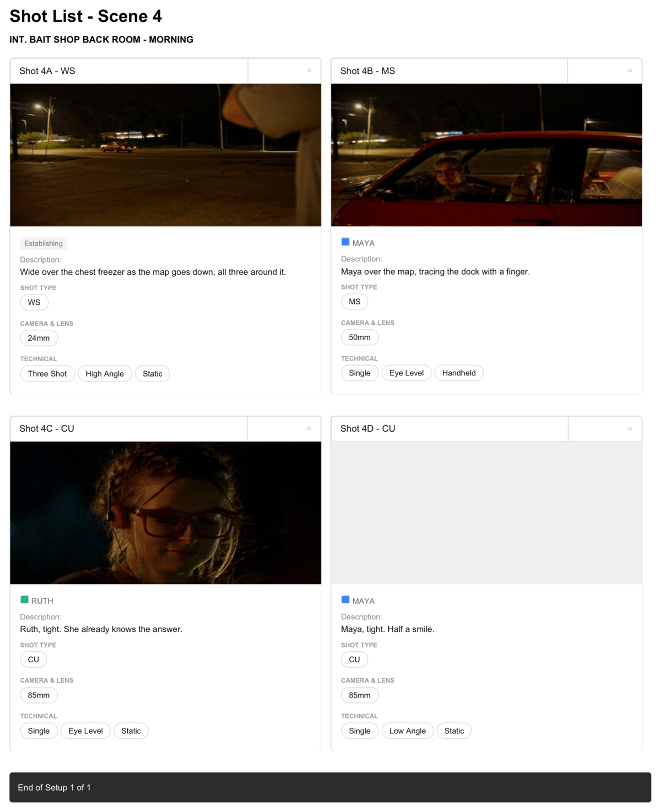
Task: Select the Three Shot chip
Action: pyautogui.click(x=47, y=374)
